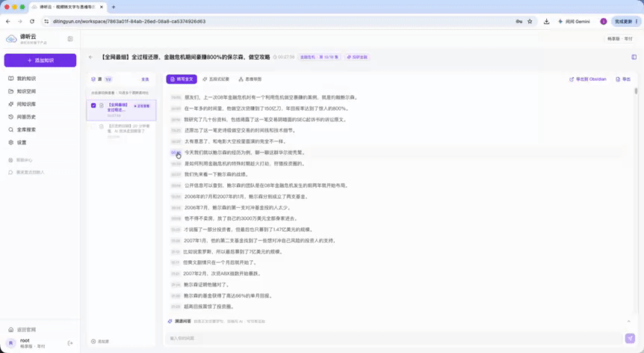Click the transcript vertical scrollbar
This screenshot has height=353, width=644.
(x=636, y=90)
